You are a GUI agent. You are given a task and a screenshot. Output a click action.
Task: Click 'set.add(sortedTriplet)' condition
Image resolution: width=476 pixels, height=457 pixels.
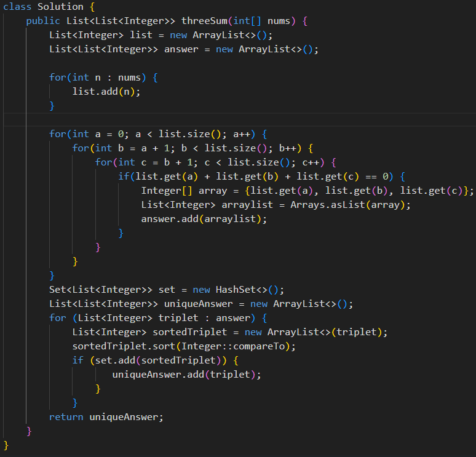point(158,360)
